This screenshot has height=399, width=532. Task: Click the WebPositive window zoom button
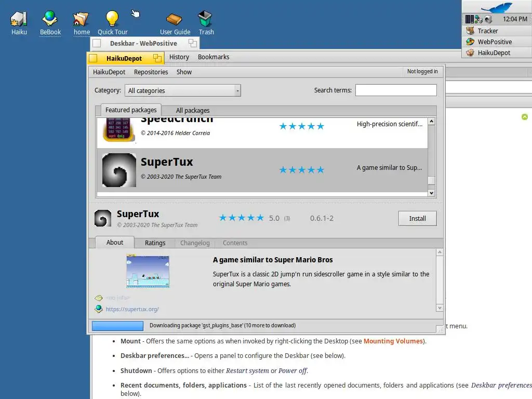[192, 43]
